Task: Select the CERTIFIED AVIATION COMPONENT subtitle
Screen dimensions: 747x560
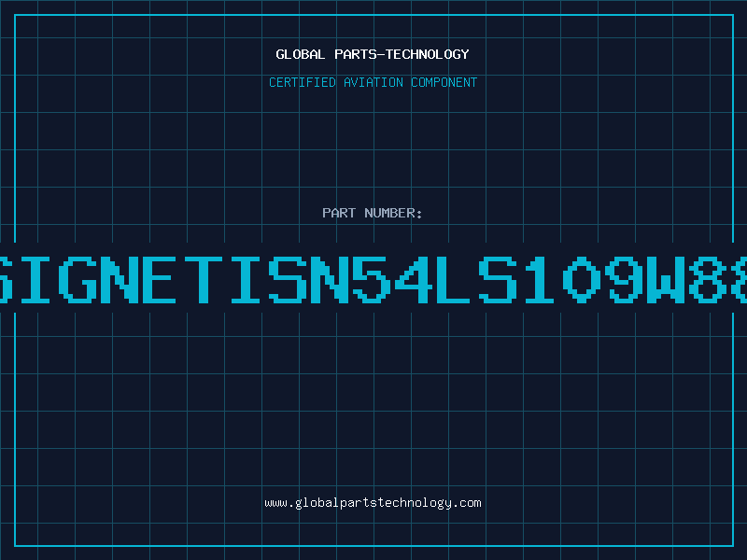Action: (373, 82)
